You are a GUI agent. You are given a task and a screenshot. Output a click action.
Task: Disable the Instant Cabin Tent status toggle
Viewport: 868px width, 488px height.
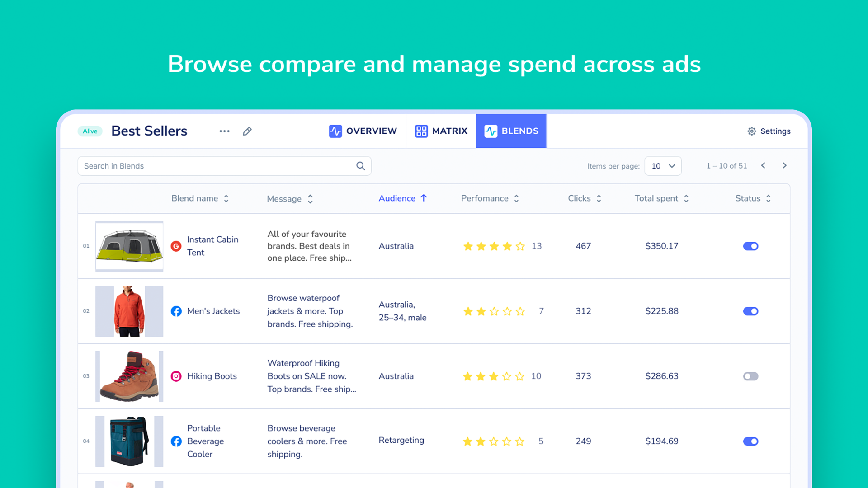point(750,246)
